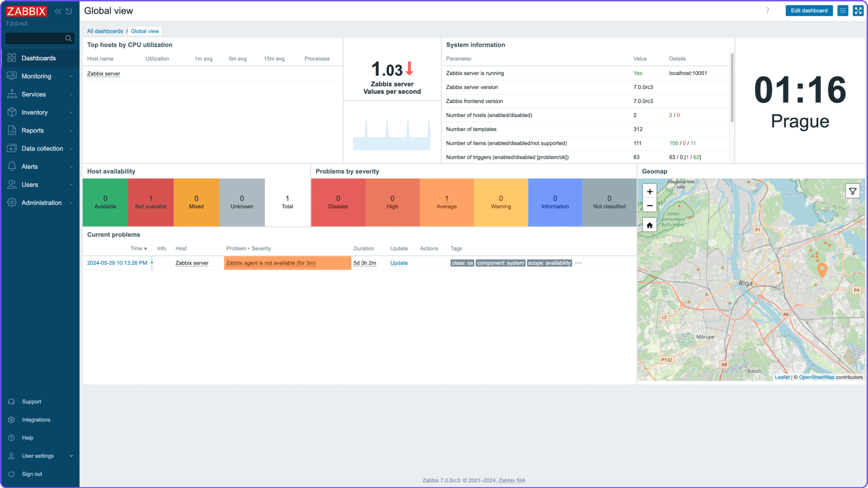Expand the Users menu in the sidebar
The width and height of the screenshot is (868, 488).
click(x=29, y=184)
